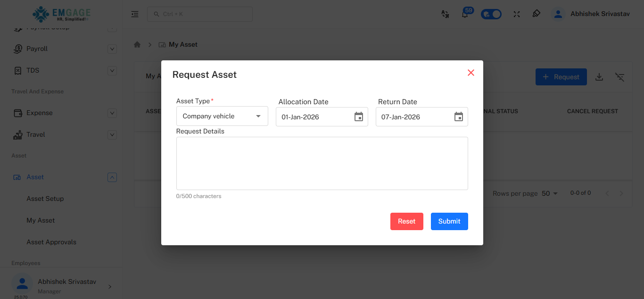Submit the asset request form

coord(449,221)
